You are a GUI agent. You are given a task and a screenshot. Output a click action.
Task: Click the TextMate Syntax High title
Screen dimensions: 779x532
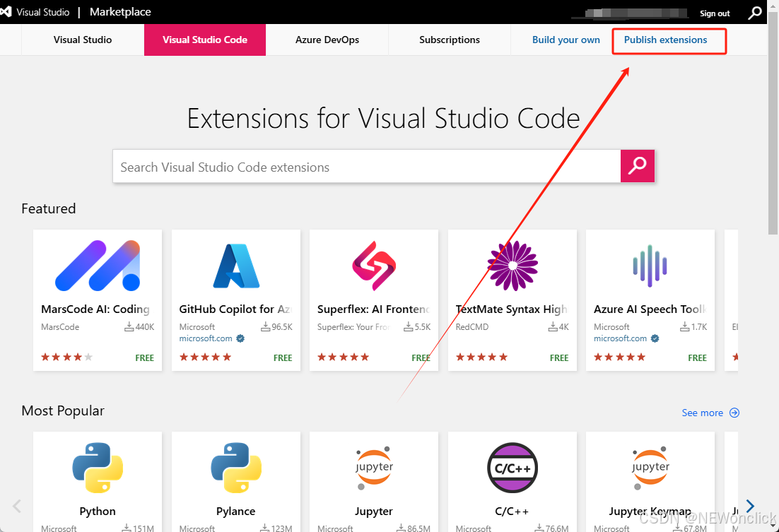(x=511, y=309)
